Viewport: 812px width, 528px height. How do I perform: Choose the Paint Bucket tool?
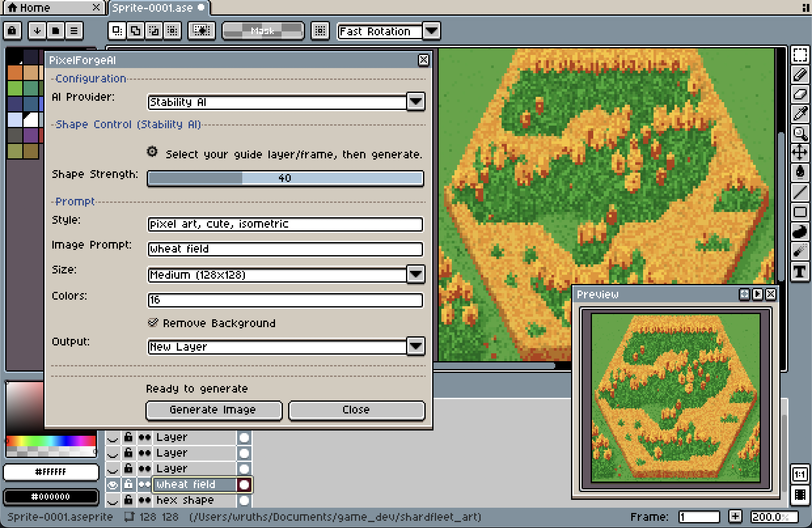coord(800,172)
